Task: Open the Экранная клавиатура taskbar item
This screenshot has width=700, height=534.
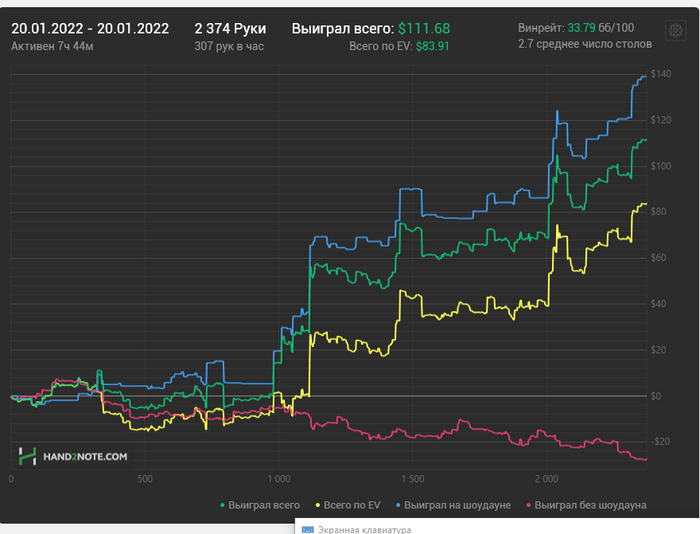Action: coord(357,530)
